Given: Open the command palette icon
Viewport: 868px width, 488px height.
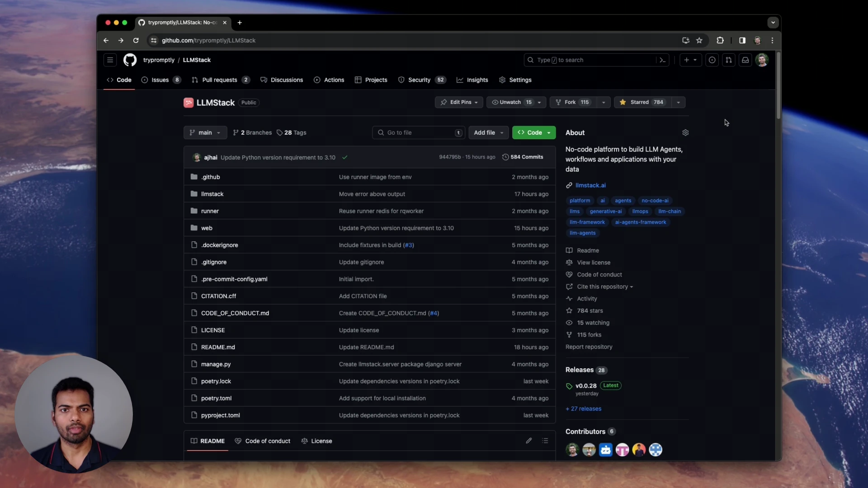Looking at the screenshot, I should tap(662, 60).
